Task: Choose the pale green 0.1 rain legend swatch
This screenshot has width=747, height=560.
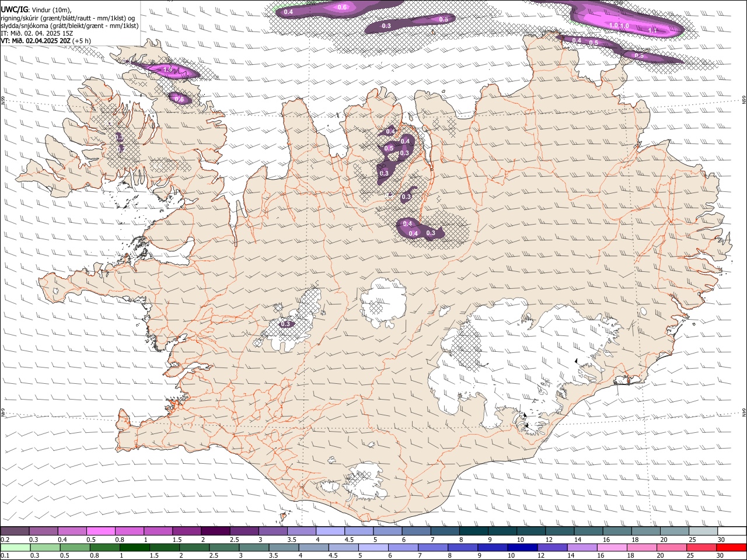Action: pyautogui.click(x=15, y=547)
